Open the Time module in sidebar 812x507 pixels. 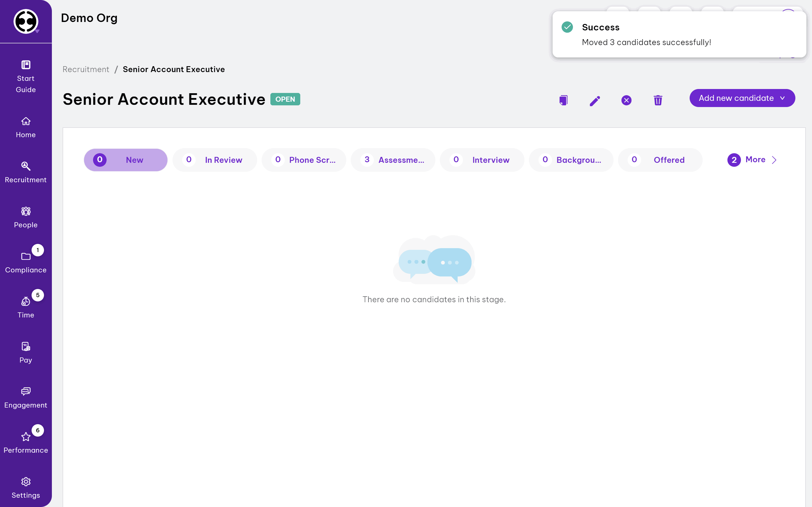[26, 308]
